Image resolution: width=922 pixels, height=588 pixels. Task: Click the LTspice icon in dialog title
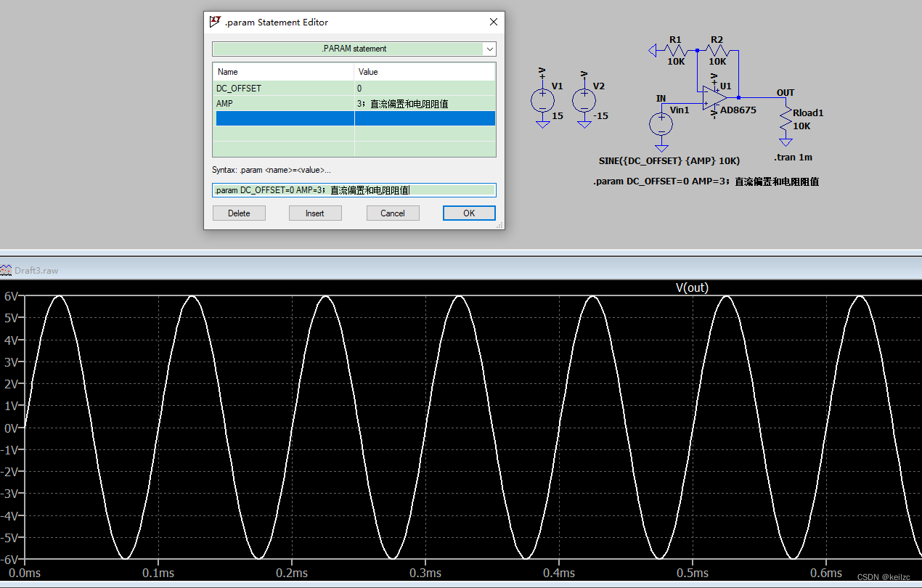(x=215, y=22)
